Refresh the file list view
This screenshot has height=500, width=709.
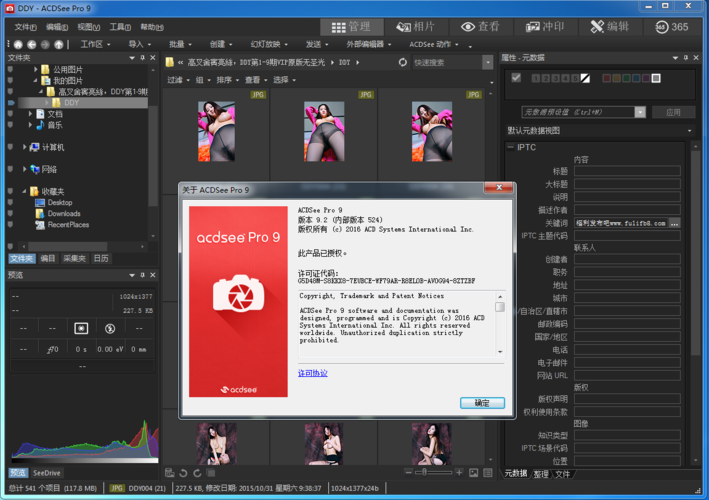pyautogui.click(x=402, y=62)
